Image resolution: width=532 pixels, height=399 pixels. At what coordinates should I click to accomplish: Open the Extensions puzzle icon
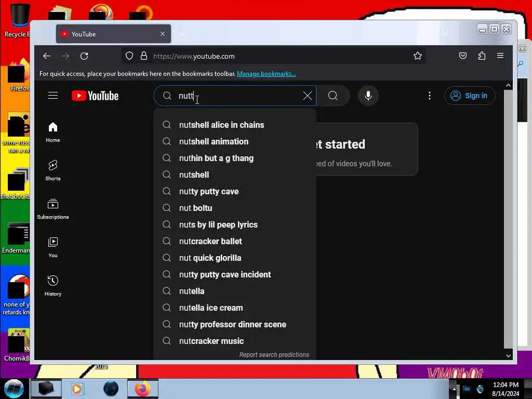(x=482, y=56)
